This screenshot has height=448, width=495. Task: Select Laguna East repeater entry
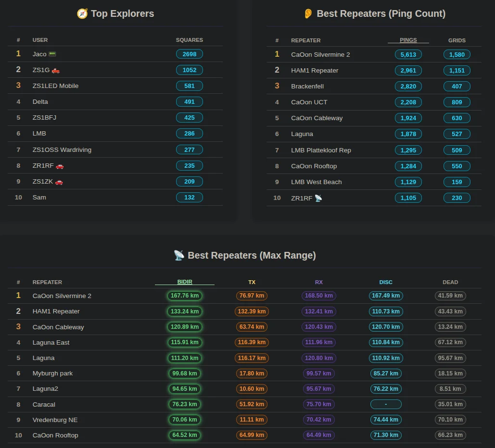tap(244, 342)
